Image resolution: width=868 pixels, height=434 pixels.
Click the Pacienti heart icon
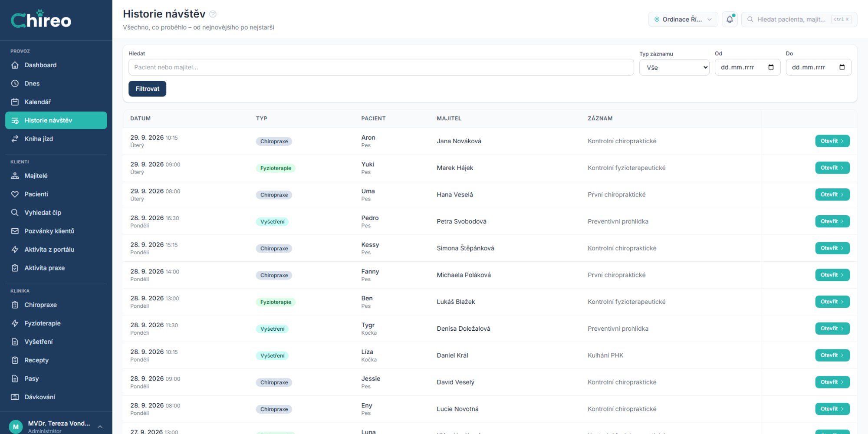pyautogui.click(x=15, y=194)
